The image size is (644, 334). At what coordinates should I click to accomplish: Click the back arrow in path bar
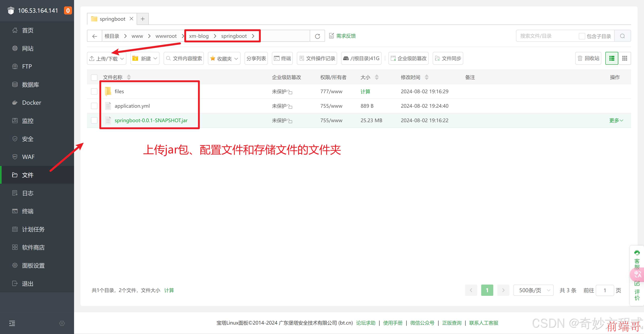pos(95,36)
